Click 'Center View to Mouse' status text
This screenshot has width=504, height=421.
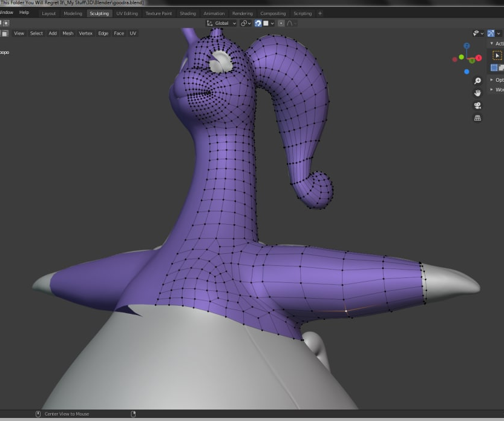pyautogui.click(x=67, y=414)
